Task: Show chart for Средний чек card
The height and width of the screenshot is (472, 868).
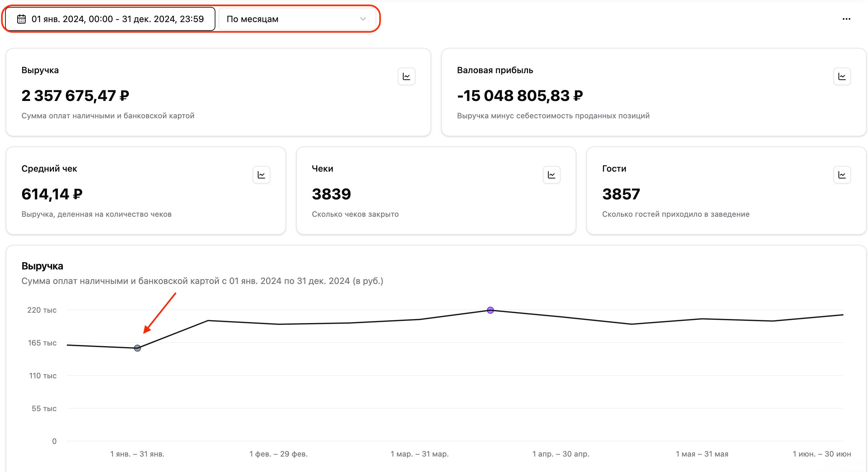Action: click(x=261, y=175)
